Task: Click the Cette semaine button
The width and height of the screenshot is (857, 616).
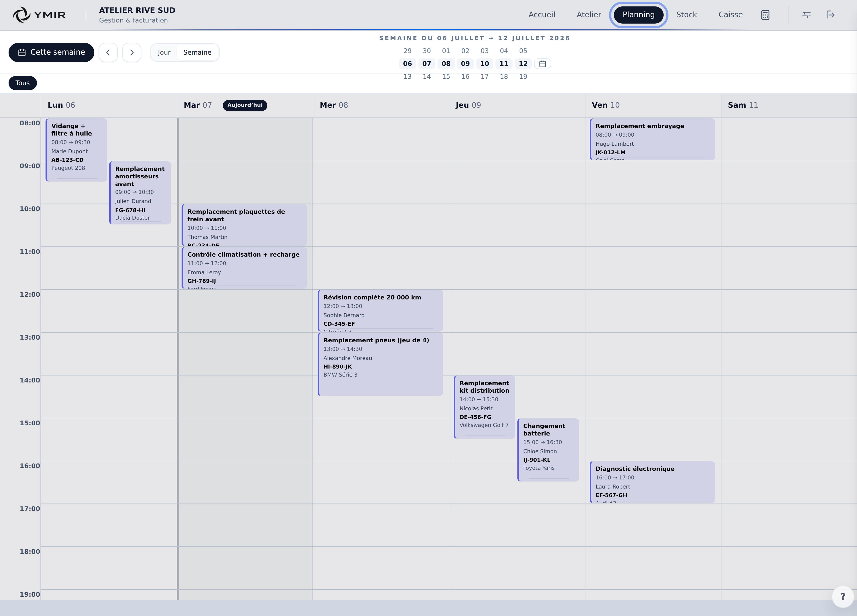Action: pyautogui.click(x=51, y=52)
